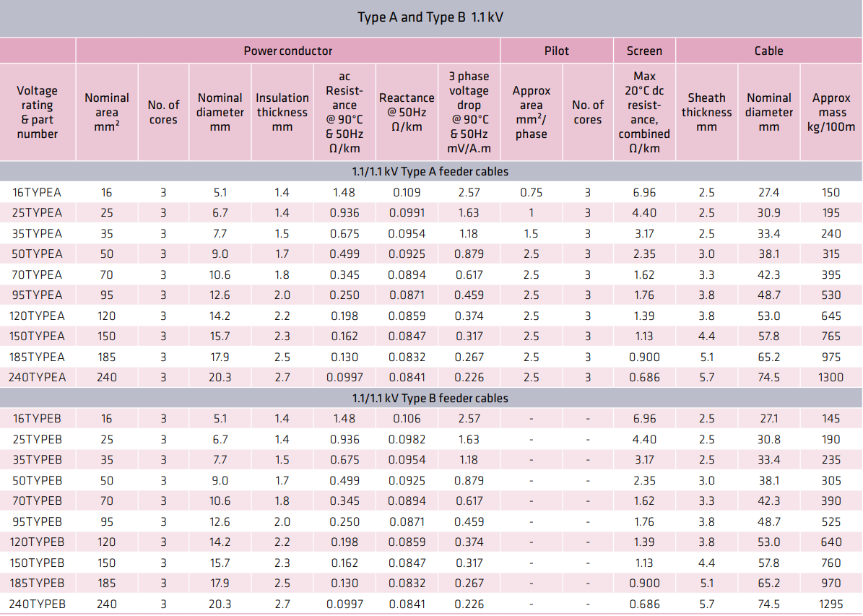Select part number 70TYPEB
Image resolution: width=863 pixels, height=616 pixels.
pos(37,501)
